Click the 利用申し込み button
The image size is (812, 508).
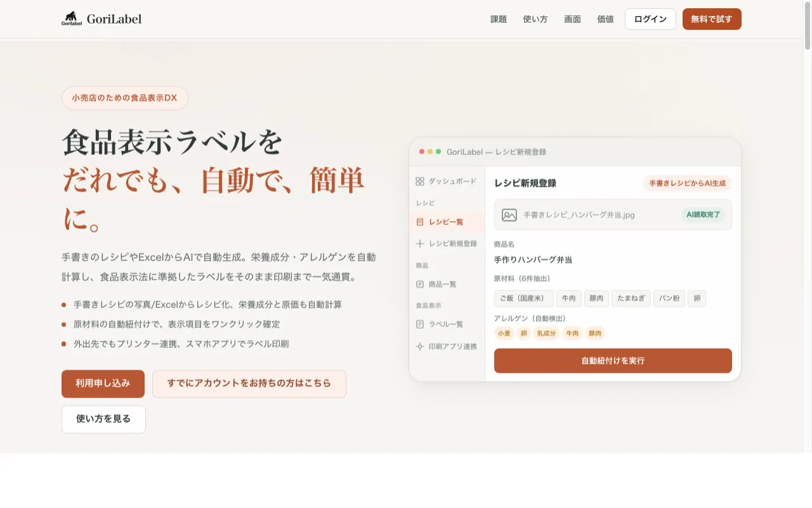pyautogui.click(x=103, y=384)
